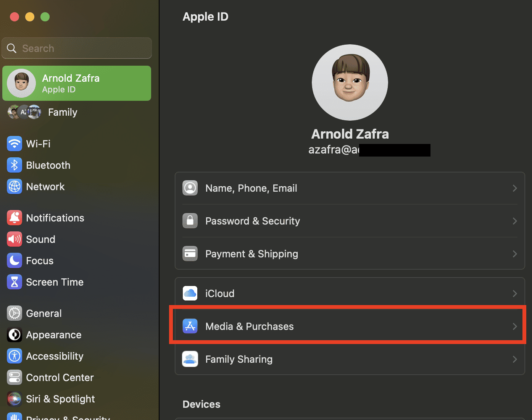Open Focus moon icon
532x420 pixels.
click(x=15, y=261)
